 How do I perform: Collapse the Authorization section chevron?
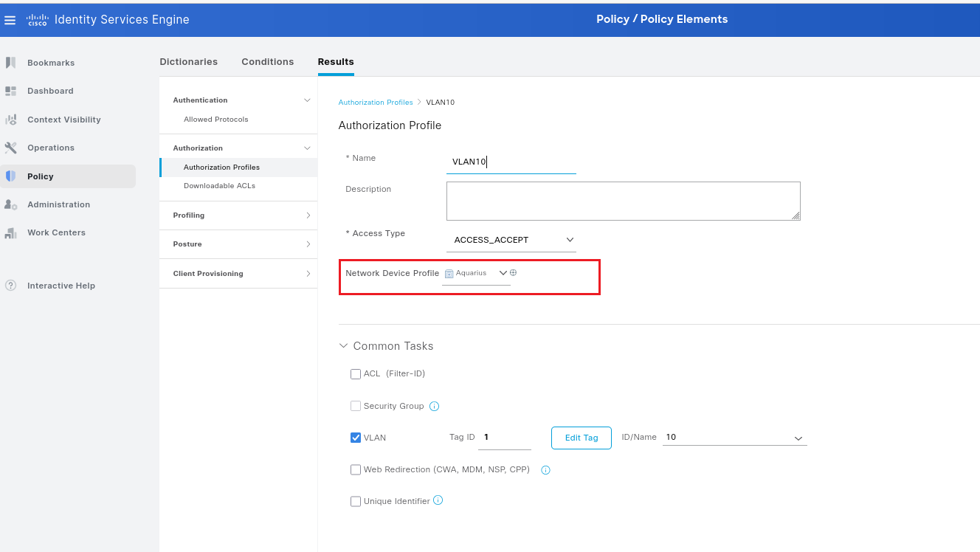pyautogui.click(x=308, y=148)
